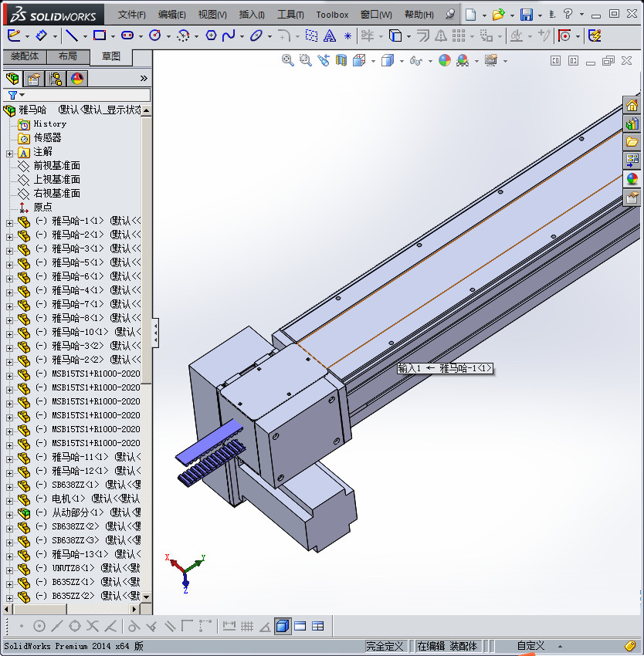Image resolution: width=644 pixels, height=656 pixels.
Task: Select the Polygon sketch tool
Action: tap(211, 36)
